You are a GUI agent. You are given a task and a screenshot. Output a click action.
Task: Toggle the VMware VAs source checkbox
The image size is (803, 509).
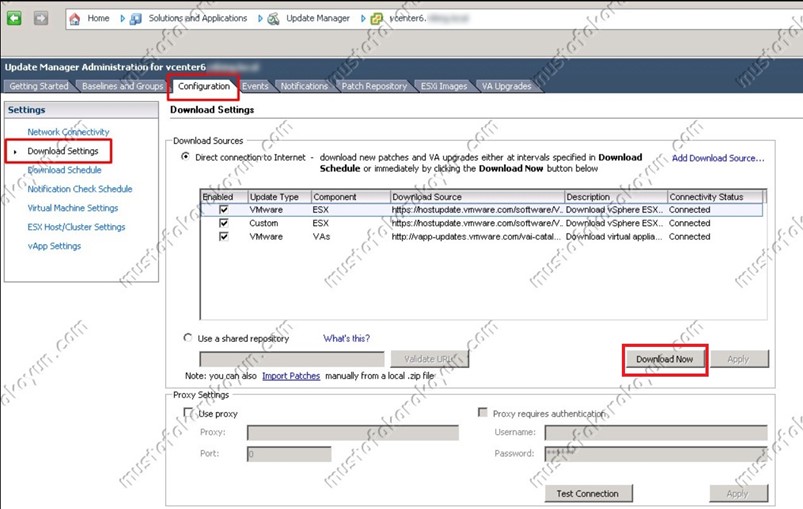[x=224, y=237]
